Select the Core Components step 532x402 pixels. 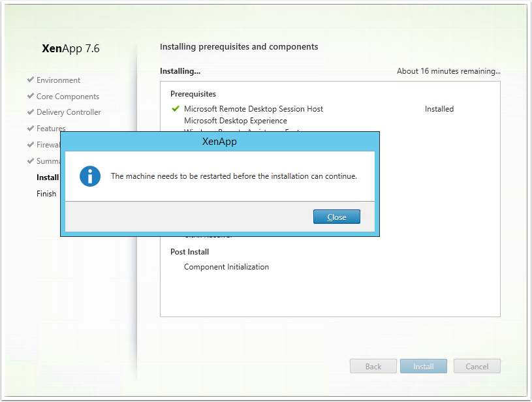tap(68, 97)
